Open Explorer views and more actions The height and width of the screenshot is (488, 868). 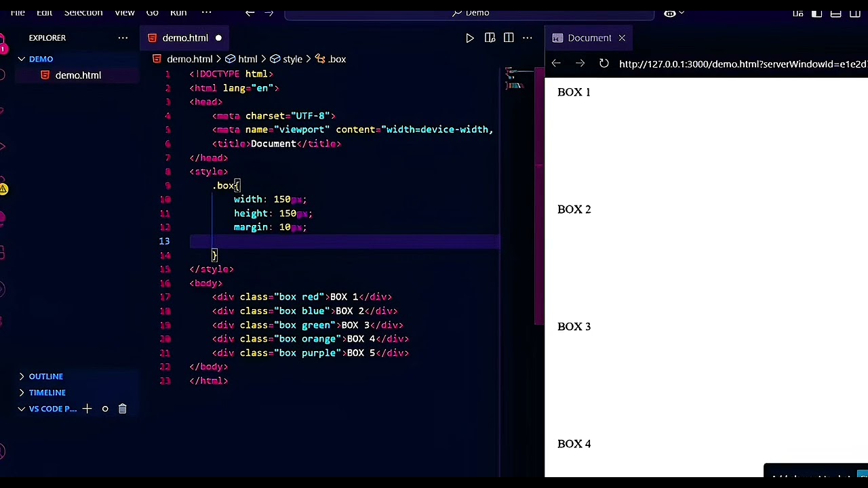click(123, 38)
